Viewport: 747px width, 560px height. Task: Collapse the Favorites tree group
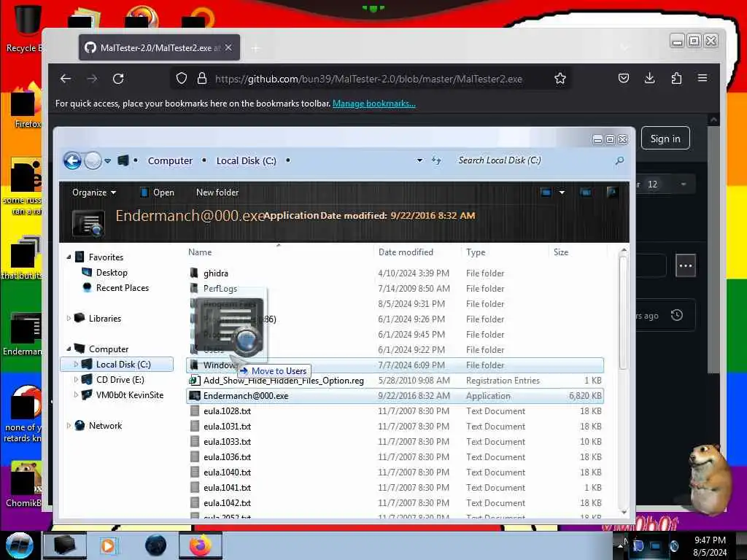69,257
